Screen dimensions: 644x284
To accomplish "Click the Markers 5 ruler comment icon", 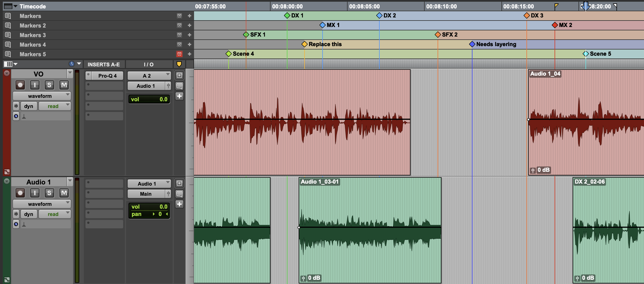I will tap(8, 54).
